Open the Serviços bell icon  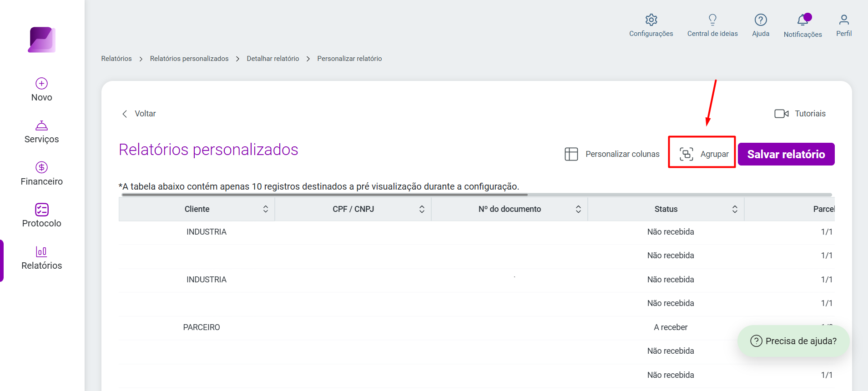(x=42, y=125)
